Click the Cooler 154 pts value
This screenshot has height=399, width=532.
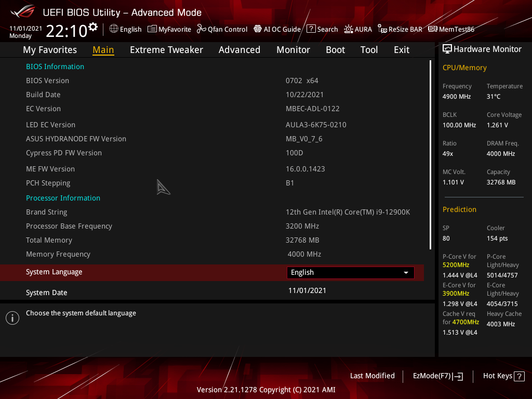497,238
